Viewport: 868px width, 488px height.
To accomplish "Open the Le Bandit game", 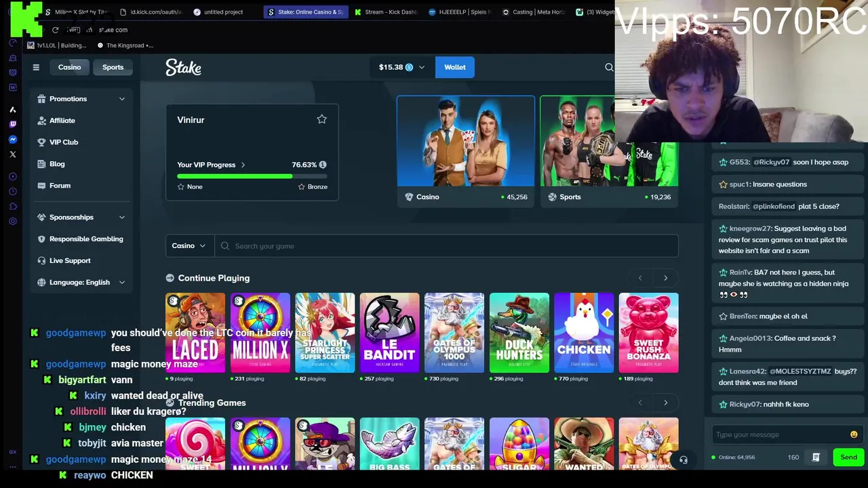I will 389,333.
